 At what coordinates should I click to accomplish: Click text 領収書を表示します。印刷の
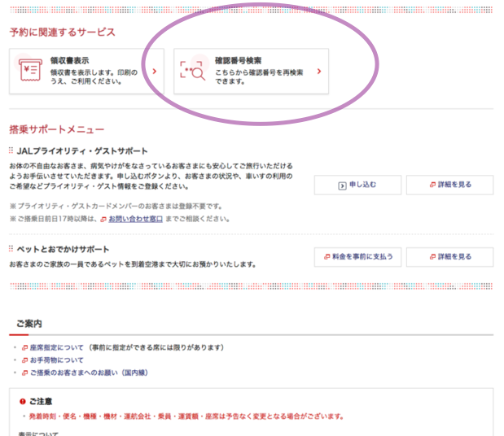pos(94,72)
